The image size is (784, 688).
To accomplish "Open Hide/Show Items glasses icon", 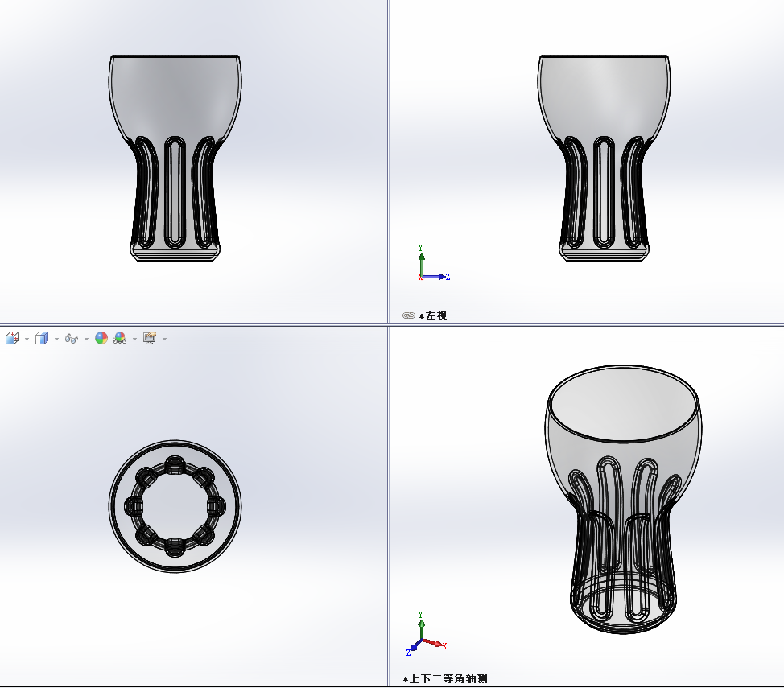I will (x=72, y=339).
